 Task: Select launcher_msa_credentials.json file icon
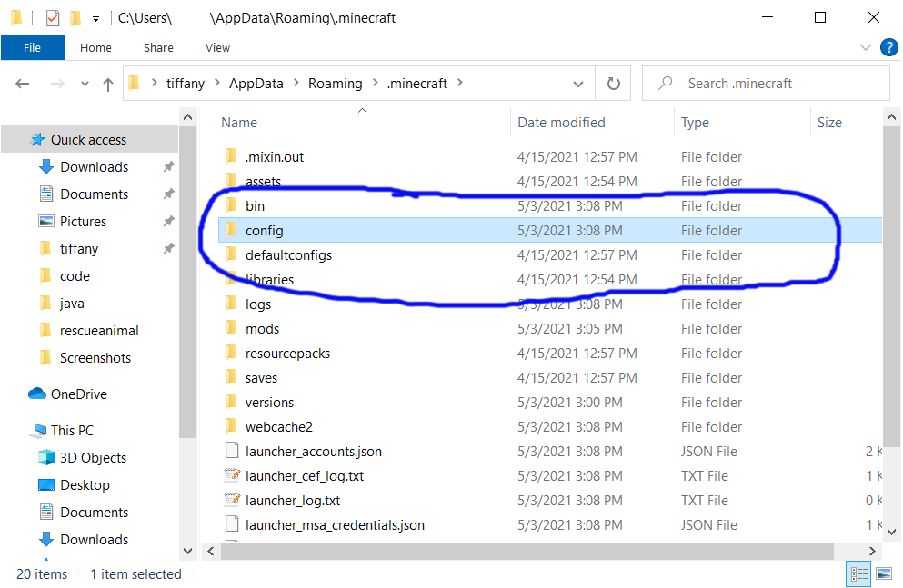pos(232,524)
